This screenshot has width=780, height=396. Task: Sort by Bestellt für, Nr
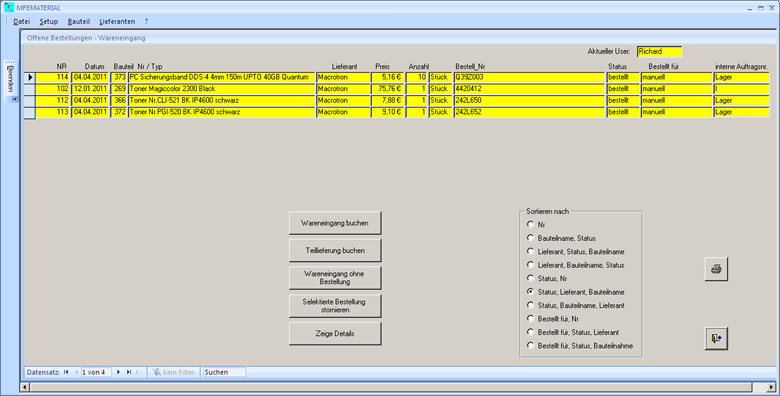[x=530, y=318]
